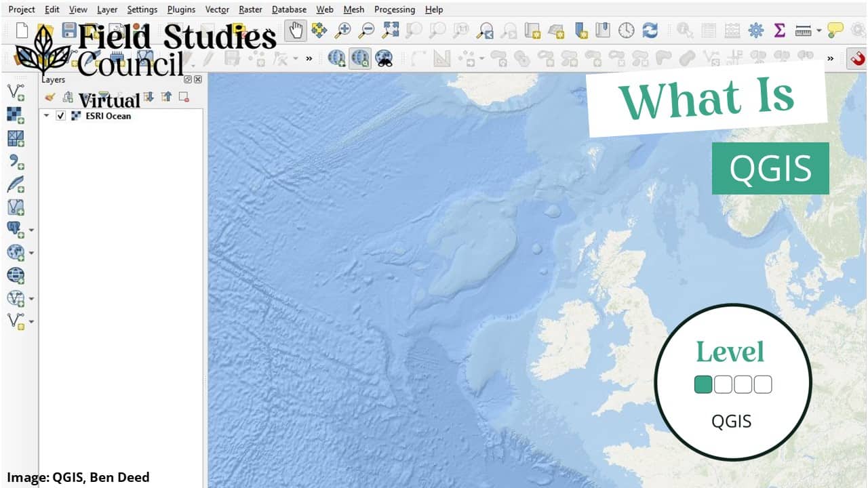Click Add Delimited Text Layer icon
This screenshot has height=488, width=868.
pos(16,161)
